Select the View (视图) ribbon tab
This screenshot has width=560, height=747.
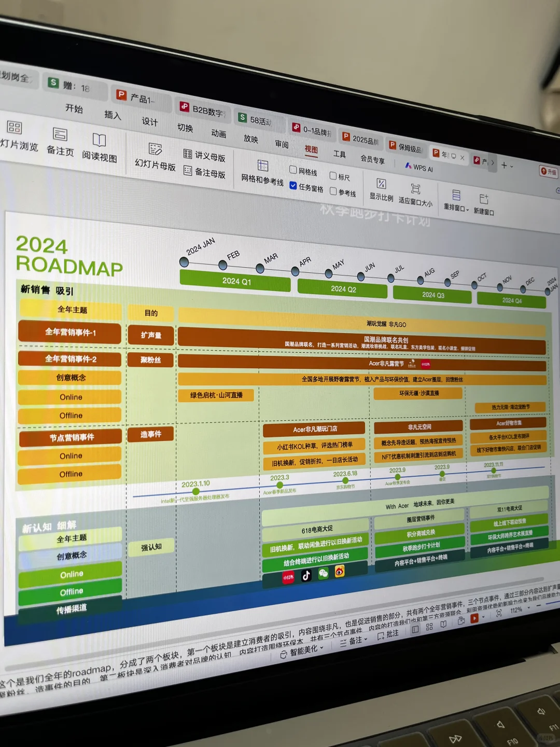tap(311, 149)
